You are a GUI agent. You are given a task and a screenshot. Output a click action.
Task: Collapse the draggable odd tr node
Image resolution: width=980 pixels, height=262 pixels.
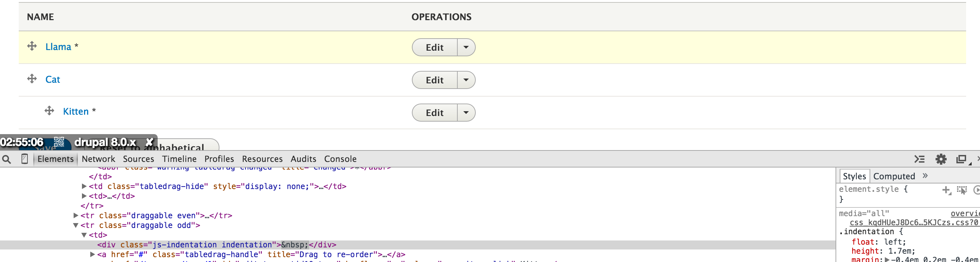coord(76,226)
